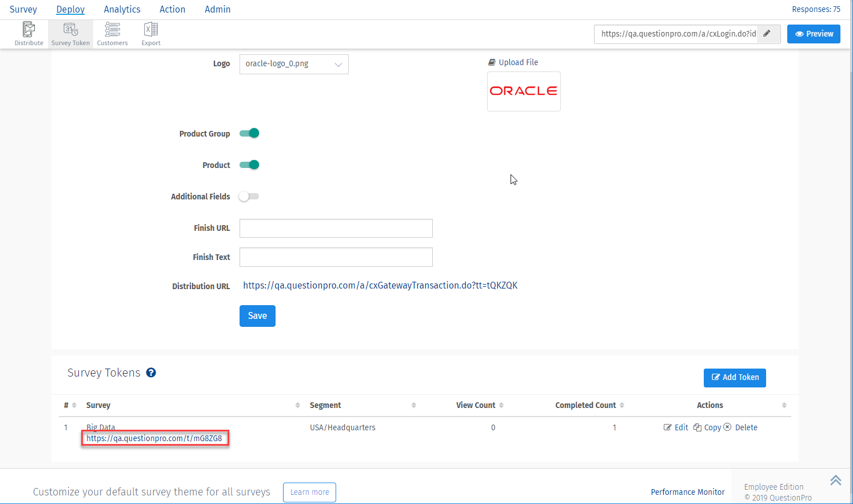Image resolution: width=853 pixels, height=504 pixels.
Task: Open the Analytics menu
Action: coord(122,9)
